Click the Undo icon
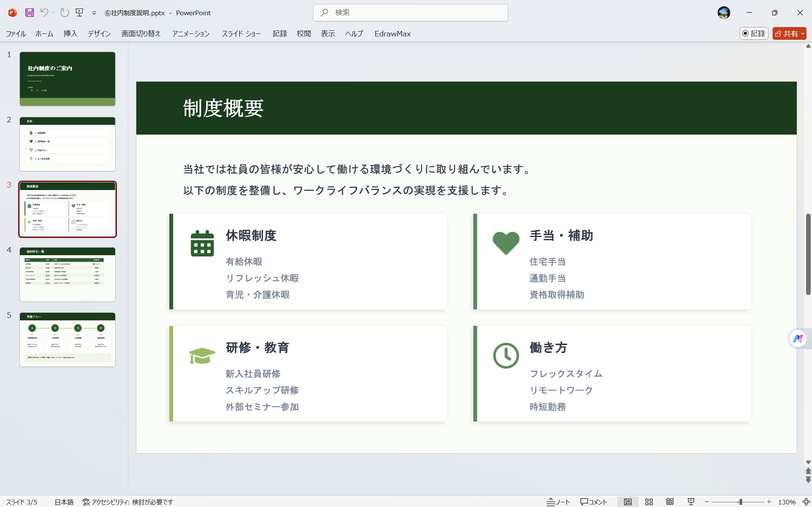 coord(44,13)
